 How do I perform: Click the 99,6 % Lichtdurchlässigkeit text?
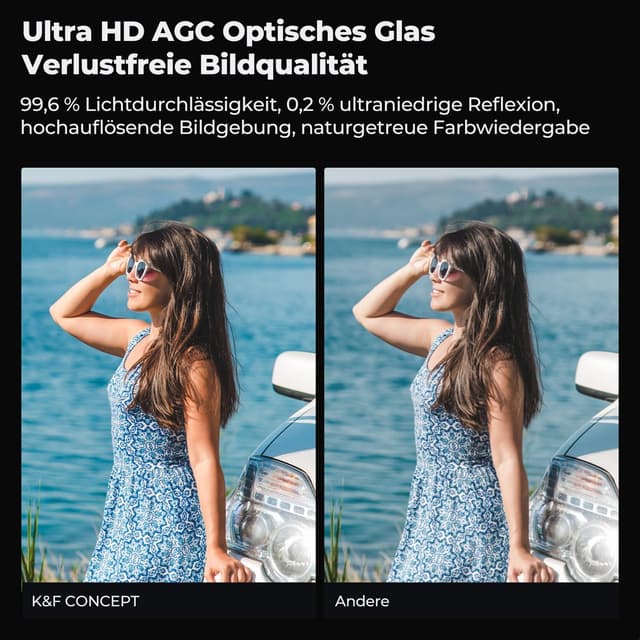click(x=151, y=105)
